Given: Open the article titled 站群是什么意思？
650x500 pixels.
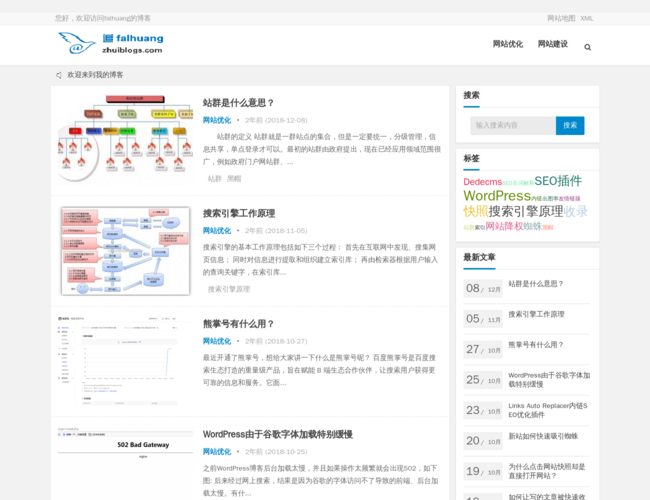Looking at the screenshot, I should click(x=238, y=103).
